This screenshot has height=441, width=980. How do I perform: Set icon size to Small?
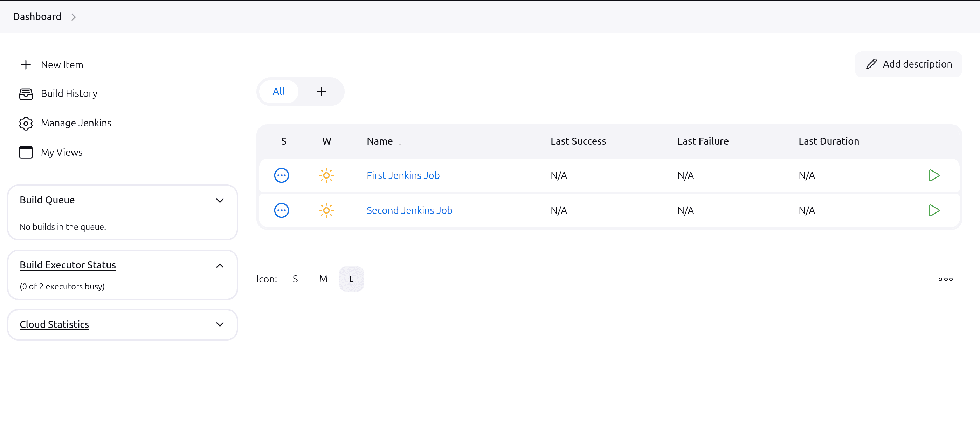[x=295, y=279]
